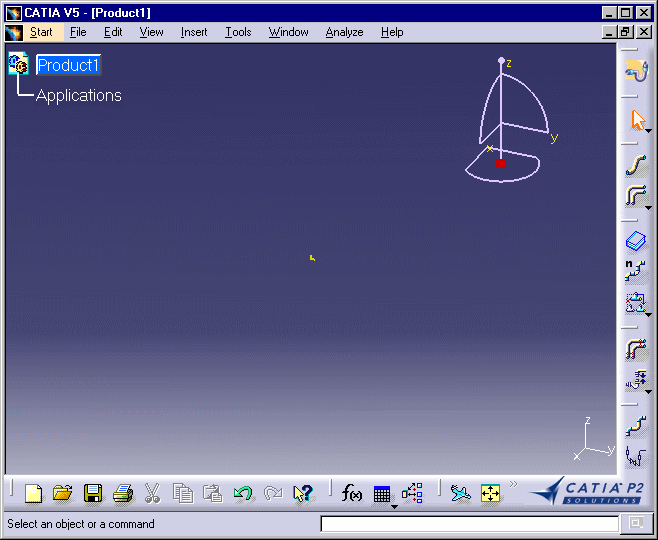The height and width of the screenshot is (540, 658).
Task: Select the arrow Select tool in right toolbar
Action: click(636, 120)
